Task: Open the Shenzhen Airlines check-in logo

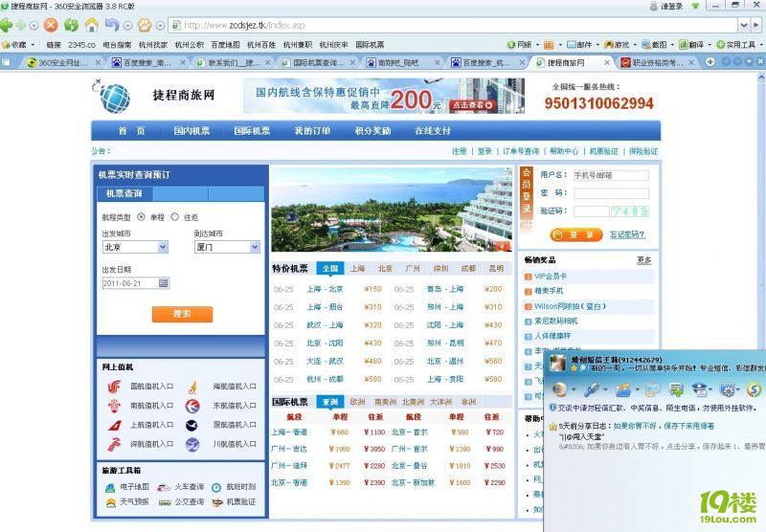Action: 114,444
